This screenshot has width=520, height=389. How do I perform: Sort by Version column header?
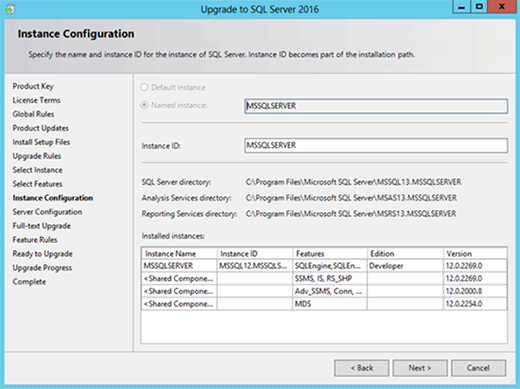[475, 254]
